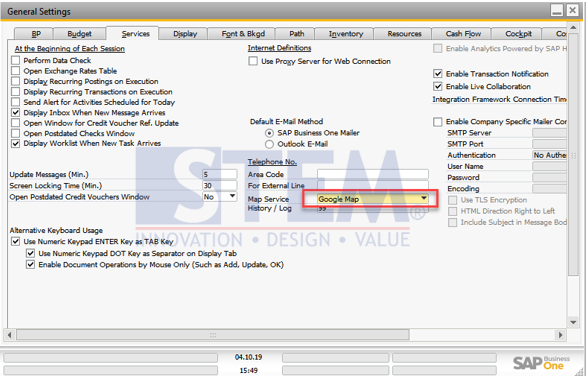Go to the Resources tab
The width and height of the screenshot is (588, 377).
pyautogui.click(x=404, y=34)
